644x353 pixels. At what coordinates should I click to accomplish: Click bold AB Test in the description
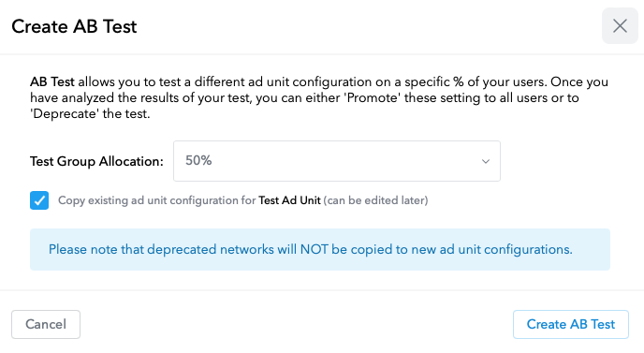pyautogui.click(x=52, y=81)
